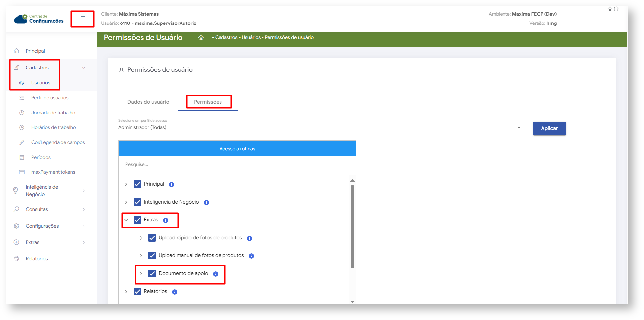Uncheck the Principal permission checkbox
Image resolution: width=644 pixels, height=320 pixels.
coord(137,184)
